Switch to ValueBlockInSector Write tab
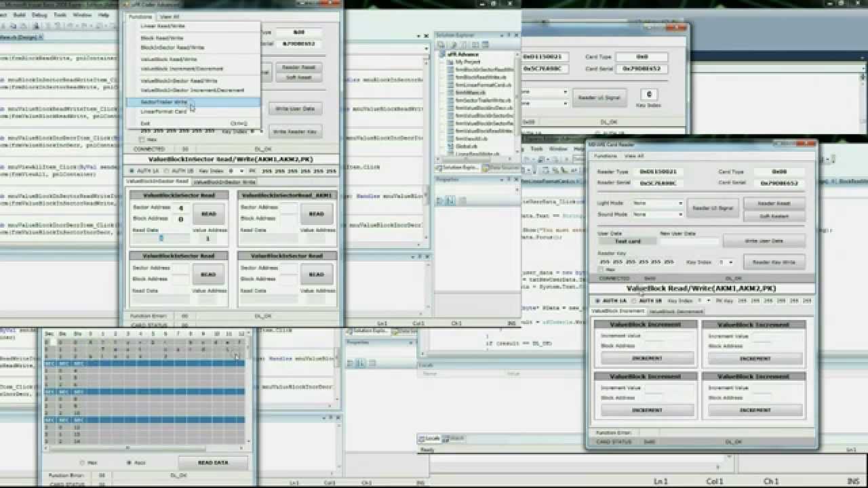 coord(225,182)
